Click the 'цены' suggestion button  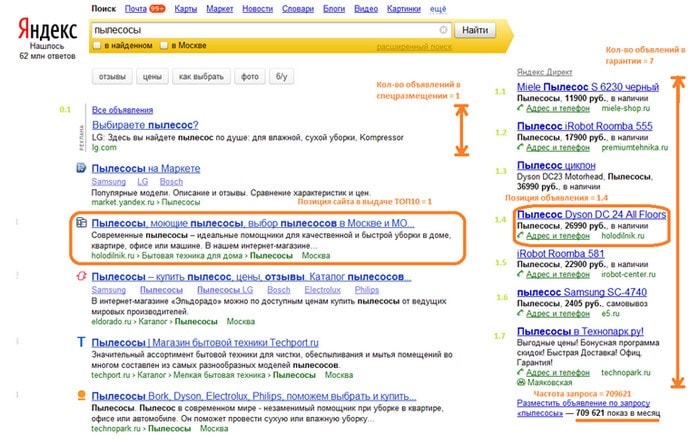(152, 76)
